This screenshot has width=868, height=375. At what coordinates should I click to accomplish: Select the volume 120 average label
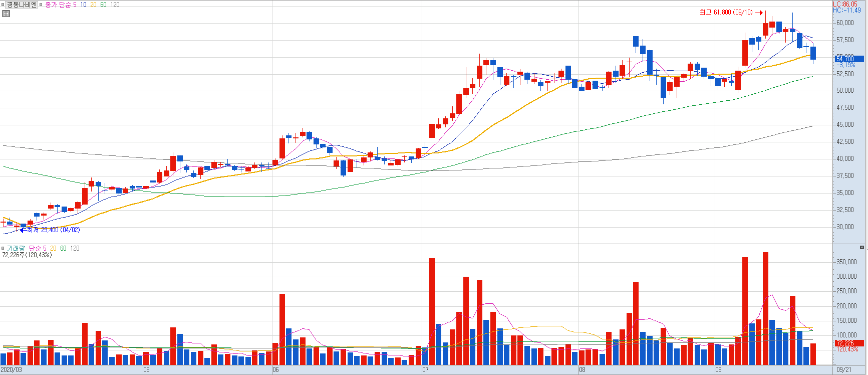coord(75,248)
